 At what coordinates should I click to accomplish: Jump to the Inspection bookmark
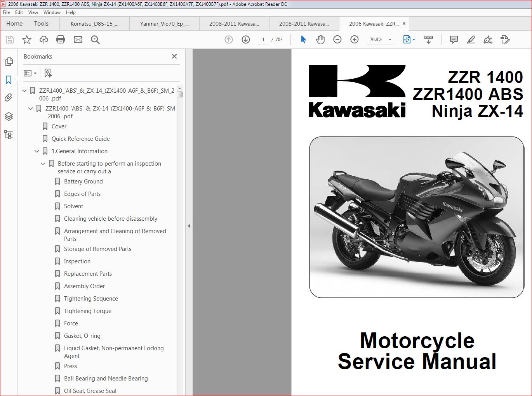click(77, 261)
